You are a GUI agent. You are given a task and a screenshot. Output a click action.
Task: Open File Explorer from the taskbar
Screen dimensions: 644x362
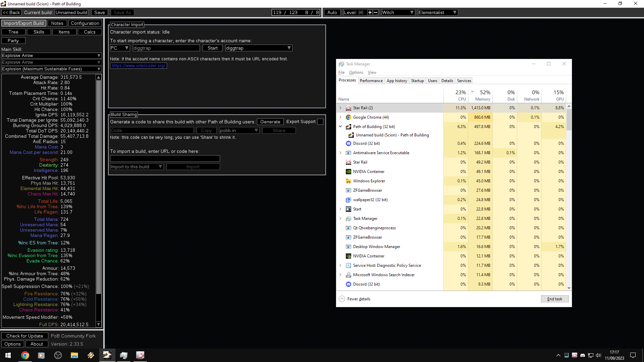(74, 355)
